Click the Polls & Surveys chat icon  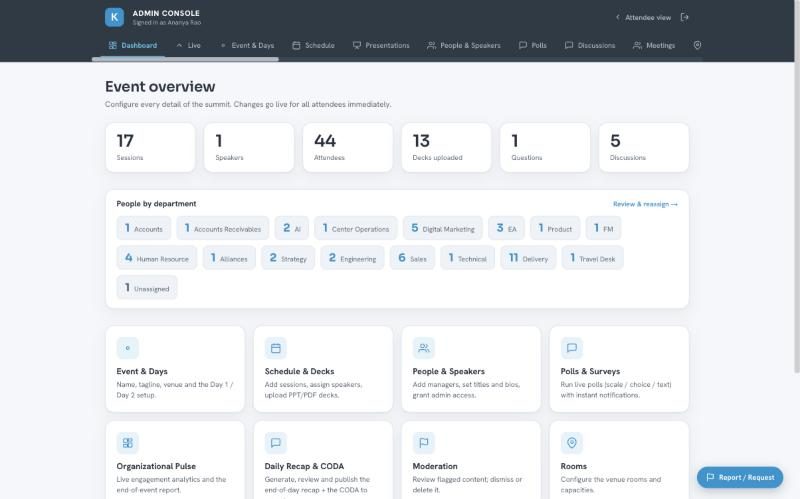point(571,348)
